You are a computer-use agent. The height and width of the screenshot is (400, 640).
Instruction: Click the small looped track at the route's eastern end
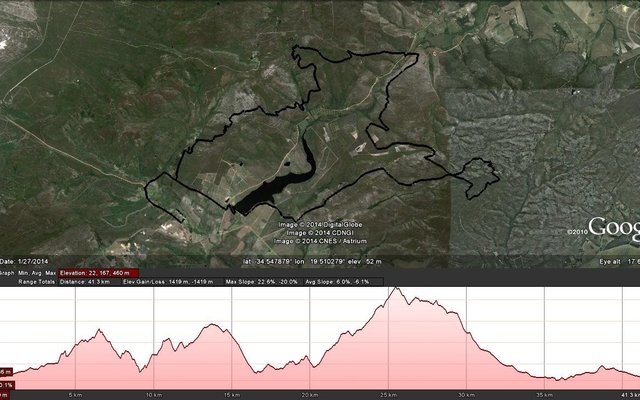click(478, 178)
